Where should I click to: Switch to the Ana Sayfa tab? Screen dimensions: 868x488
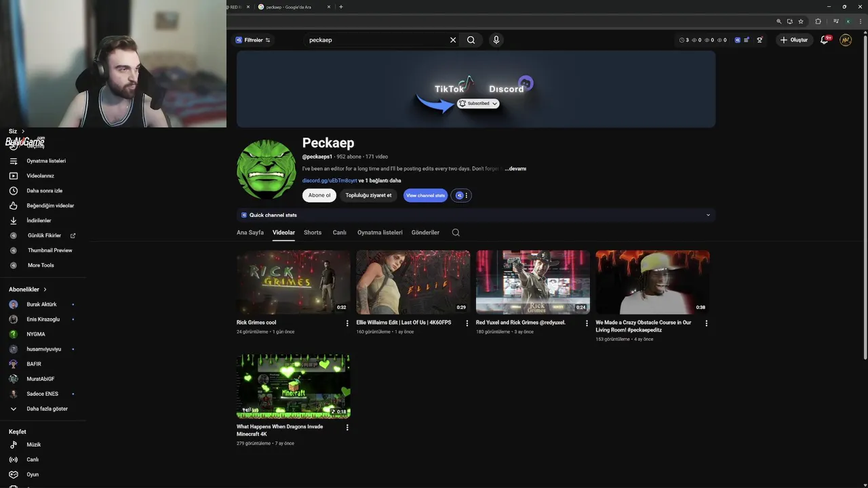pos(250,232)
